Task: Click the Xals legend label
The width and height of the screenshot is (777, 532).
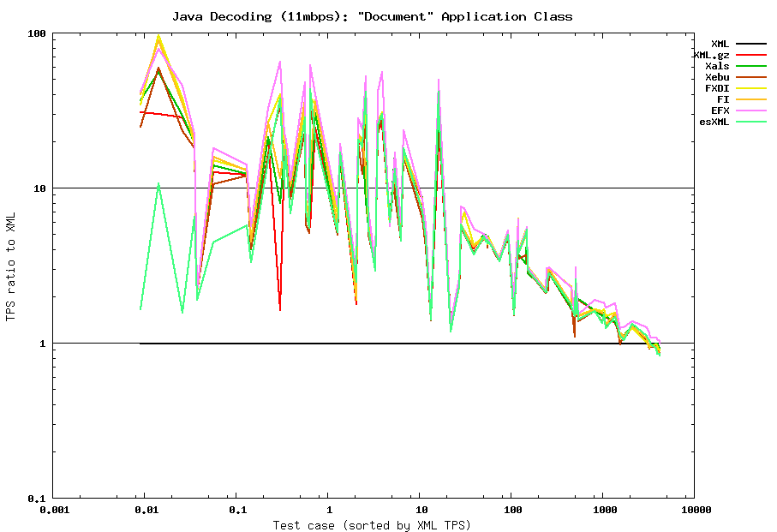Action: coord(717,66)
